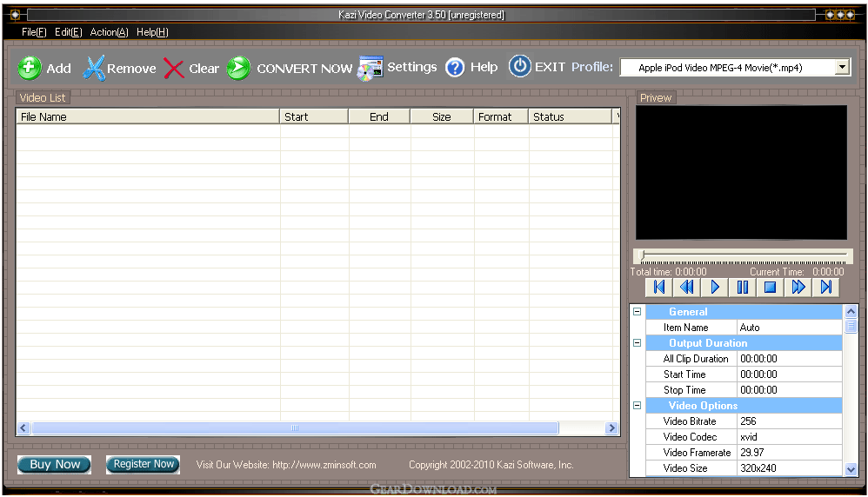Fast forward the preview video
Image resolution: width=868 pixels, height=497 pixels.
(x=798, y=287)
